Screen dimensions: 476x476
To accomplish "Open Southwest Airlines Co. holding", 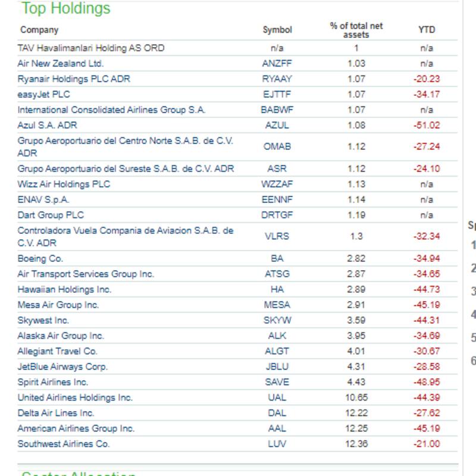I will [64, 444].
